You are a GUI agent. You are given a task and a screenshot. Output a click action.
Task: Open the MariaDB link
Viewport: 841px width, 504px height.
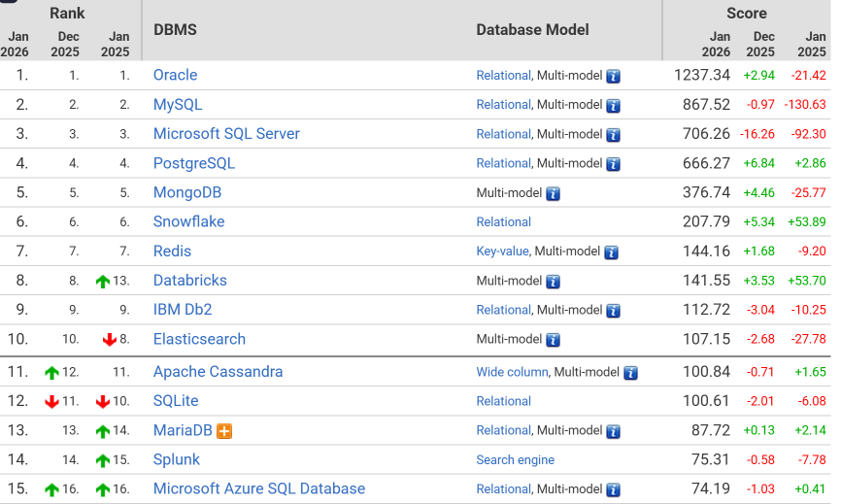click(x=183, y=430)
